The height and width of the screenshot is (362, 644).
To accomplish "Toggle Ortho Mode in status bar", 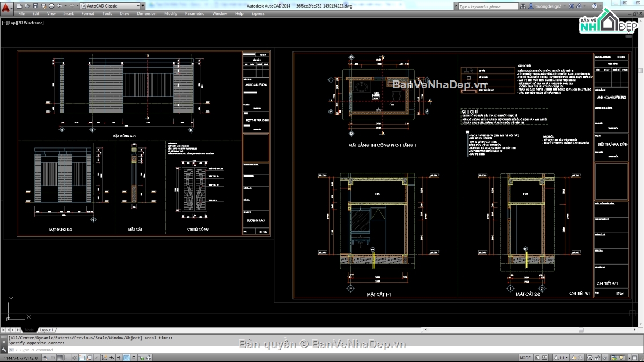I will 66,358.
